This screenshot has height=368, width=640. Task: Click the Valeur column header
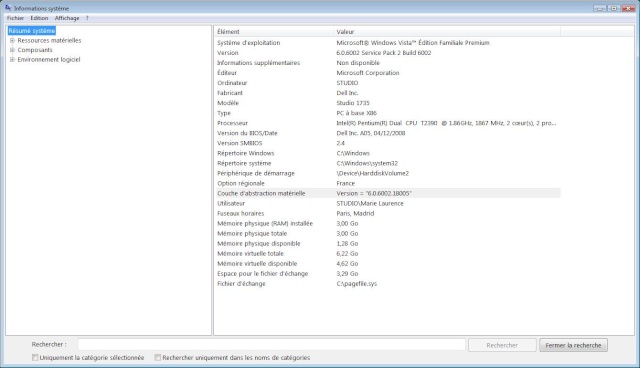tap(447, 31)
